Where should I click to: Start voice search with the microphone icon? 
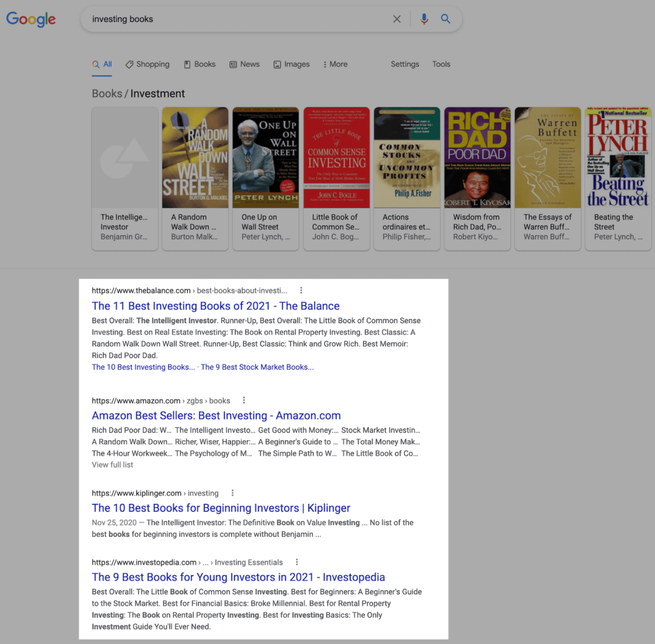pyautogui.click(x=424, y=19)
